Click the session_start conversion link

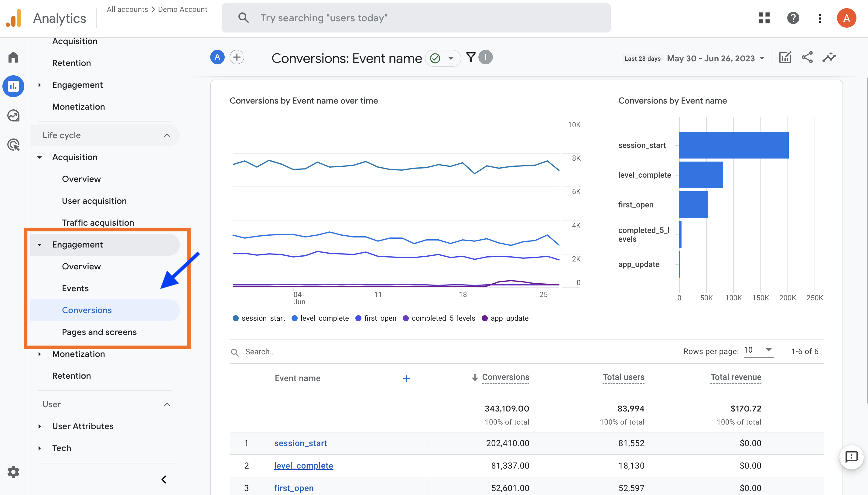tap(300, 442)
